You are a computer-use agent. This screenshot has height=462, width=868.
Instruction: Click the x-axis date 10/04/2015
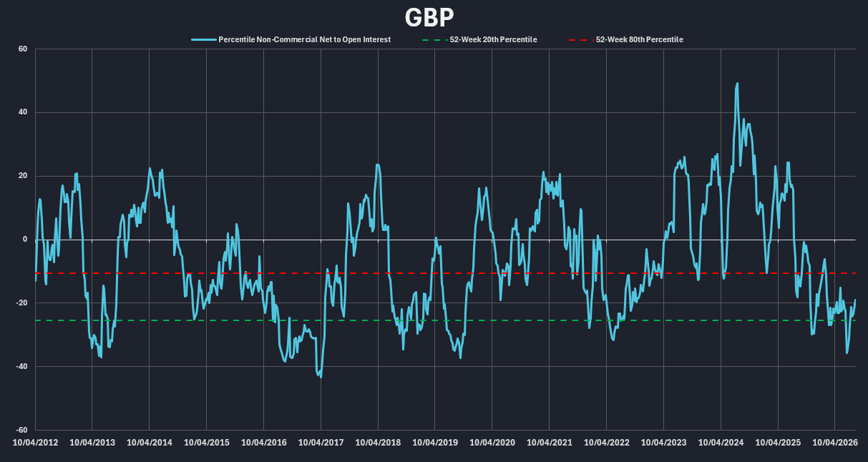(x=207, y=443)
